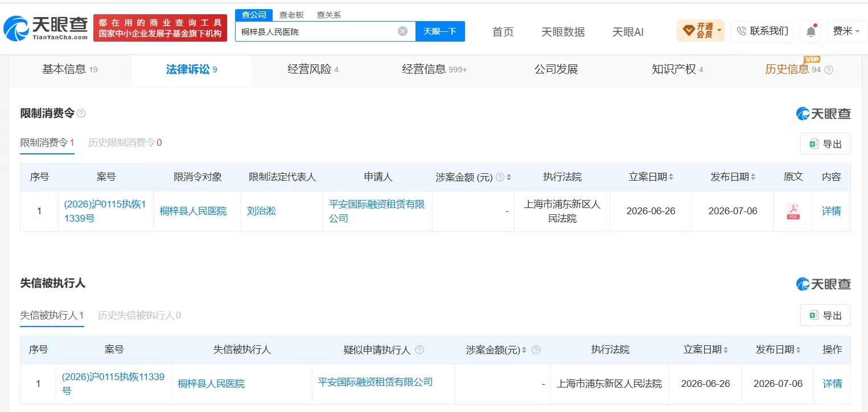Image resolution: width=868 pixels, height=412 pixels.
Task: Open 桐梓县人民医院 link in 失信被执行人 row
Action: coord(211,384)
